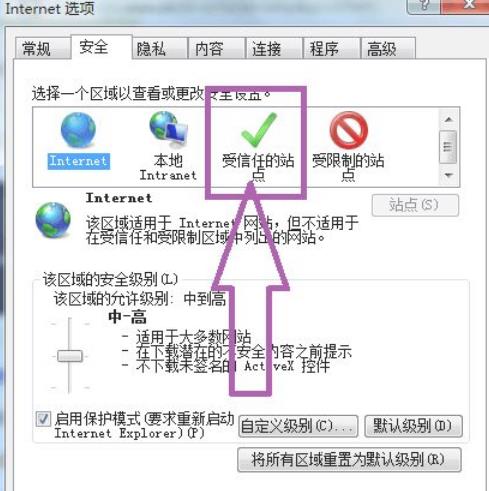This screenshot has width=489, height=491.
Task: Click 将所有区域重置为默认级别(R) button
Action: 349,460
